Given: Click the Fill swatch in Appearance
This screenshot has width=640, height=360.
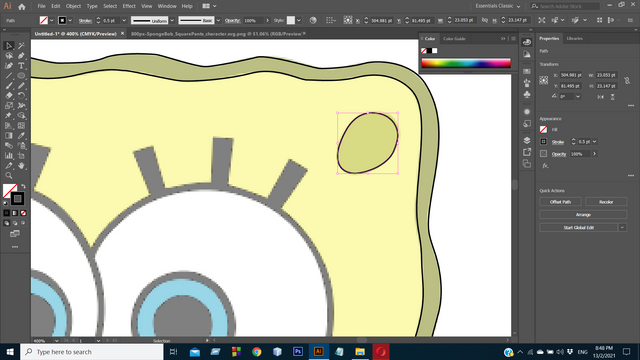Looking at the screenshot, I should [x=543, y=129].
